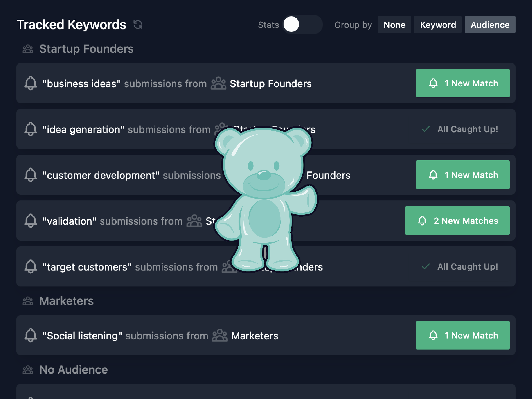Click bell icon inside 2 New Matches button
Screen dimensions: 532x399
[422, 221]
